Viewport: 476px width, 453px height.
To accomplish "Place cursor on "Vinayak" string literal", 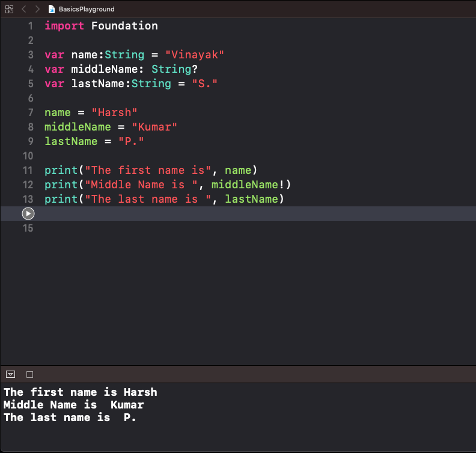I will [x=194, y=55].
